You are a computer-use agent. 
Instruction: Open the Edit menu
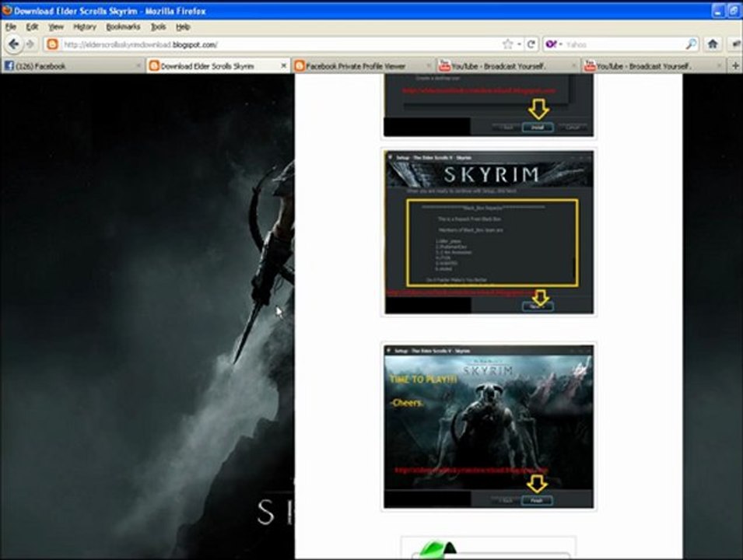pos(32,27)
